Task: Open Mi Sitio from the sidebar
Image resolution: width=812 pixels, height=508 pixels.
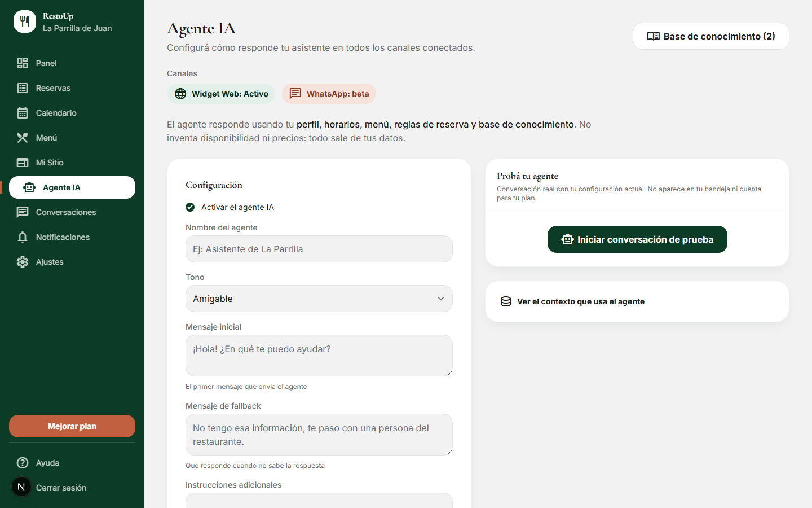Action: [x=72, y=163]
